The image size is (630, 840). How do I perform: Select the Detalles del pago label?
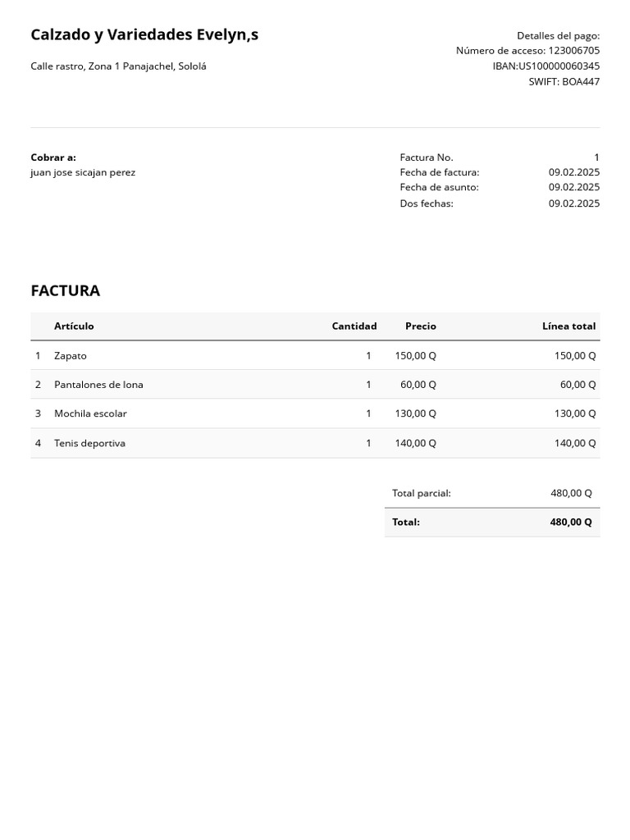558,35
